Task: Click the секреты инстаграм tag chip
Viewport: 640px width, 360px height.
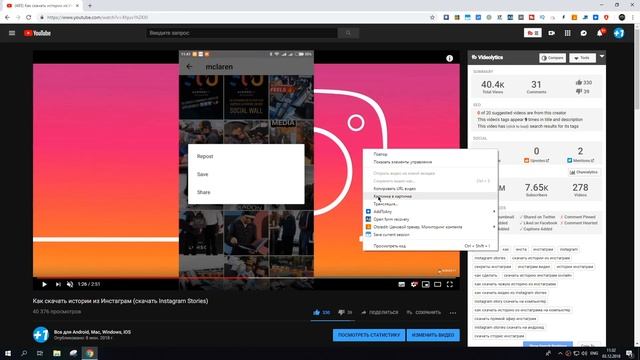Action: tap(493, 267)
